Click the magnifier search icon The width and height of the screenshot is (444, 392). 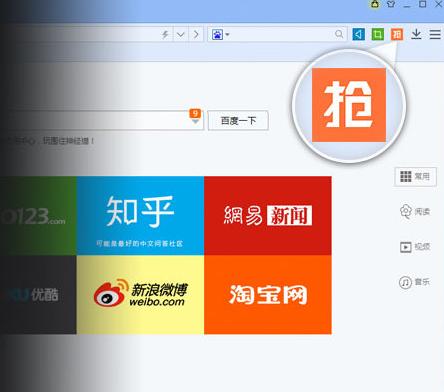pos(339,34)
